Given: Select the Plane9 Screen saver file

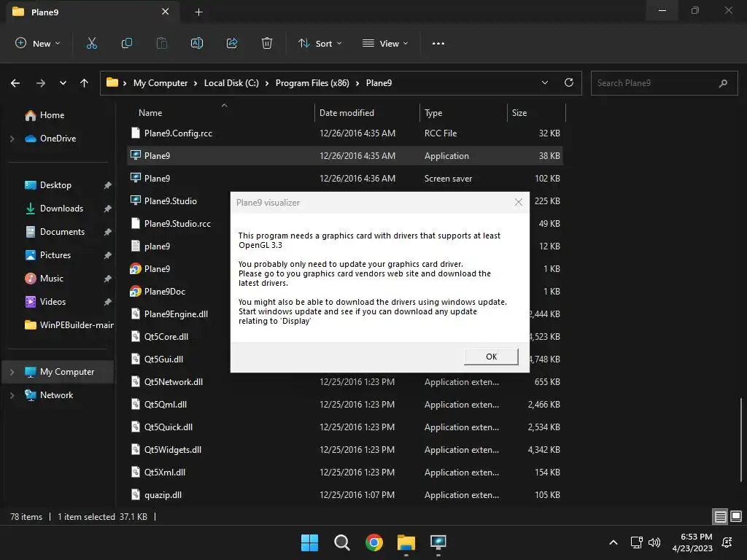Looking at the screenshot, I should click(344, 179).
